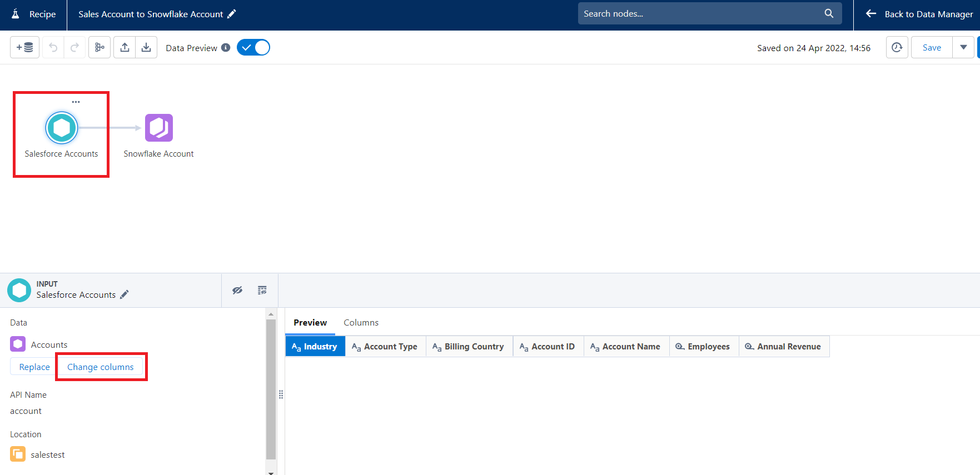
Task: Click the download recipe icon
Action: (x=146, y=48)
